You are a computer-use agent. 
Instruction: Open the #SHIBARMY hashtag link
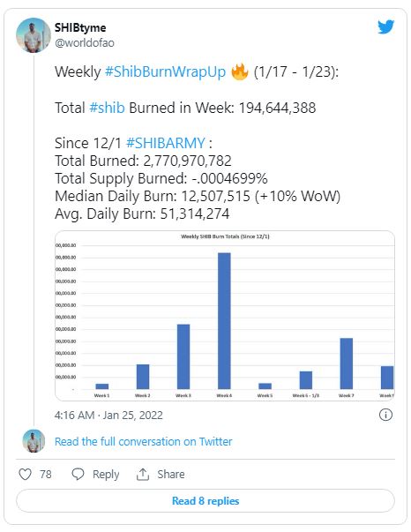coord(166,143)
